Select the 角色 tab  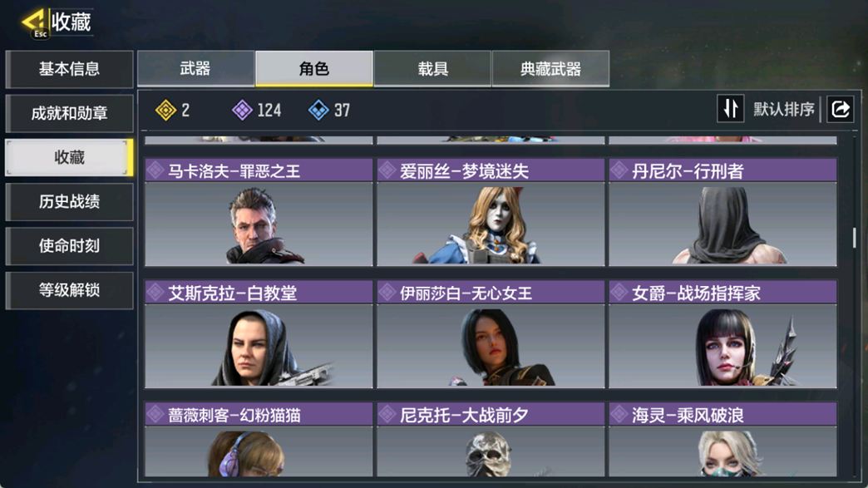(x=314, y=69)
